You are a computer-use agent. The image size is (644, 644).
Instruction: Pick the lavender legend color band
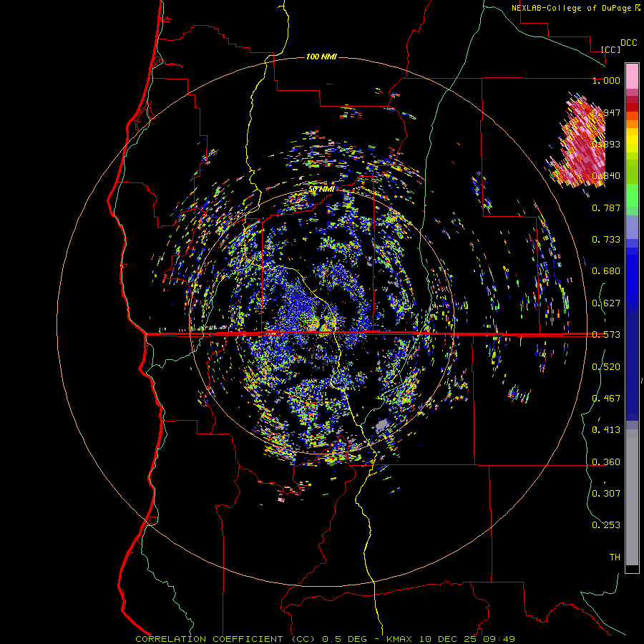[x=632, y=227]
